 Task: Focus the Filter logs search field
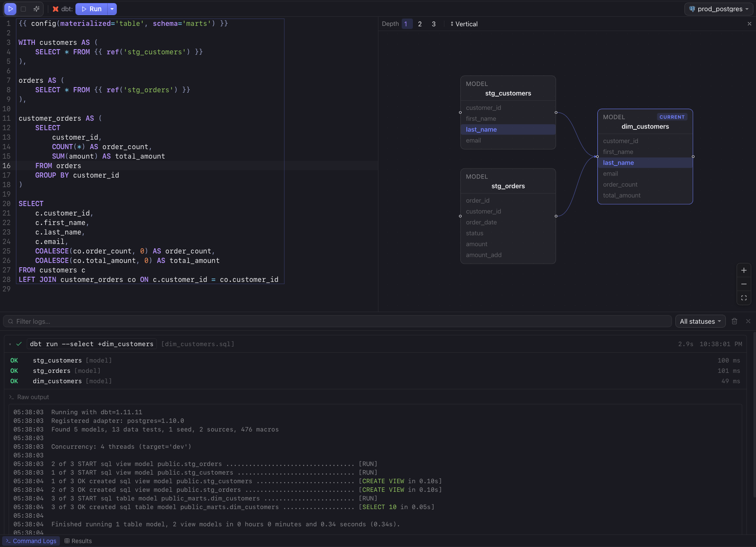tap(337, 321)
